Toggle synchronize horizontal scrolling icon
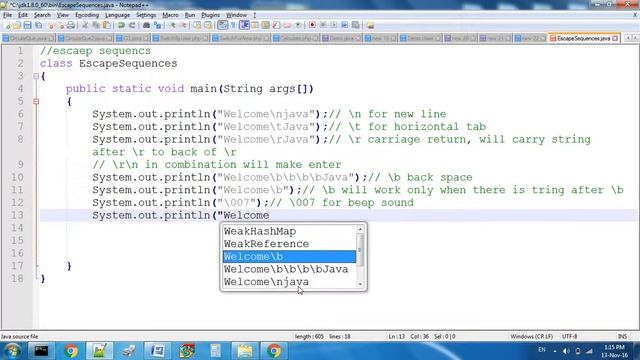 (x=208, y=25)
